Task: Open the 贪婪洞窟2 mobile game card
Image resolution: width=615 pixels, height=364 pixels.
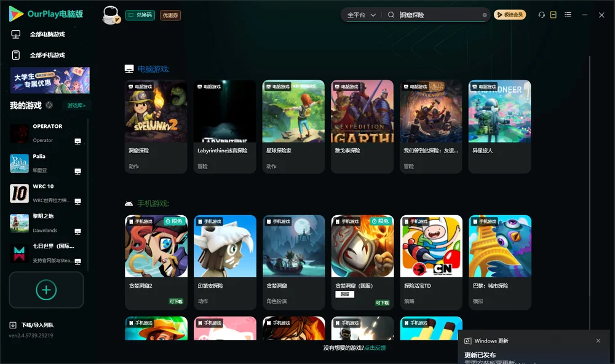Action: click(x=156, y=262)
